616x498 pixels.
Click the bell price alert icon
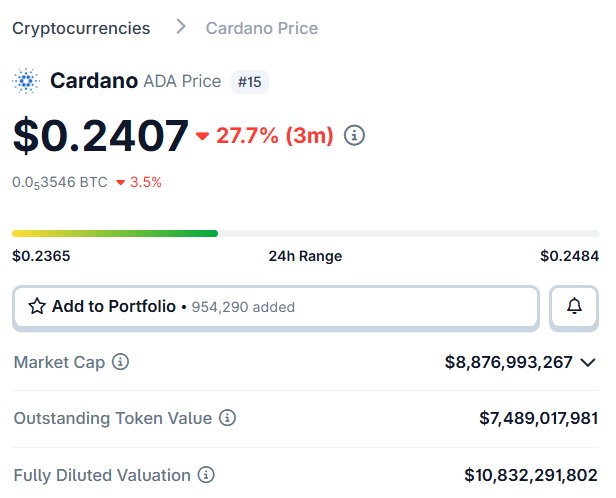coord(574,307)
